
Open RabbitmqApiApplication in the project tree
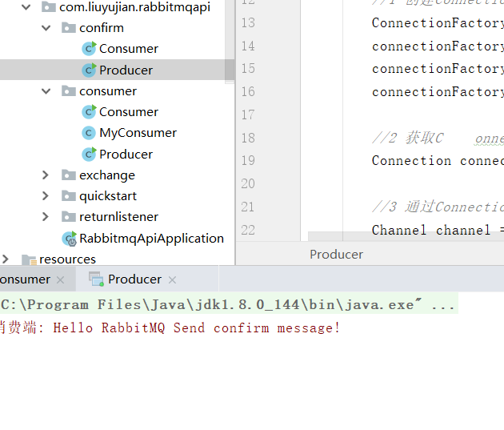pos(151,239)
